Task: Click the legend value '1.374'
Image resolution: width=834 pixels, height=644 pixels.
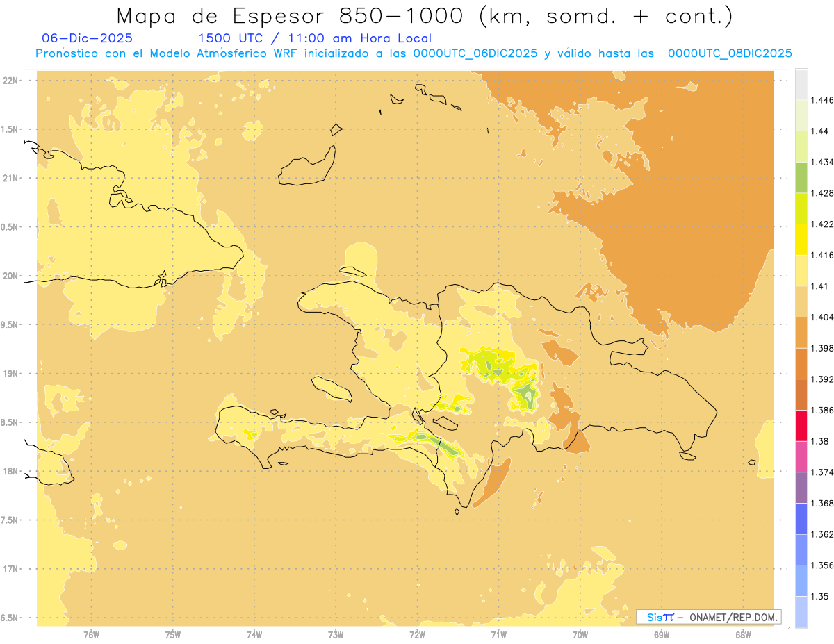Action: tap(824, 472)
